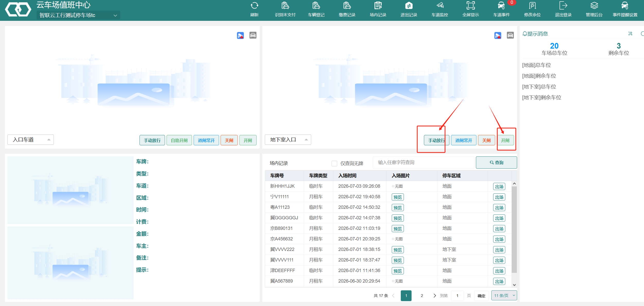
Task: Click the cloud parking logo icon
Action: pos(18,10)
